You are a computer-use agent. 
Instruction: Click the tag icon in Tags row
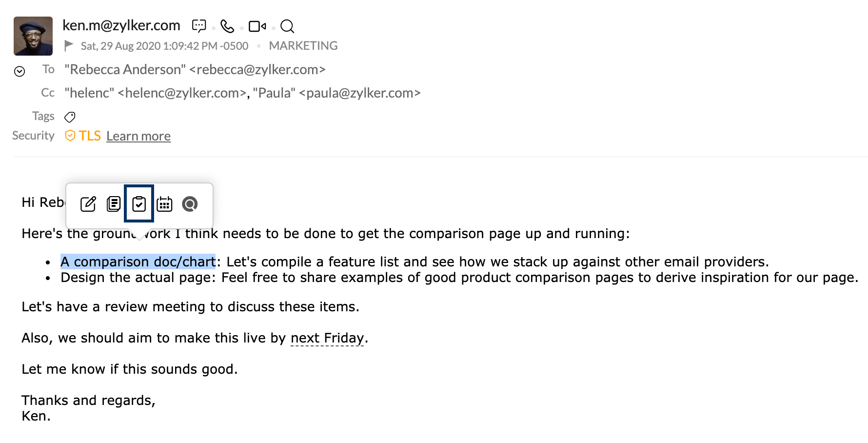[70, 117]
